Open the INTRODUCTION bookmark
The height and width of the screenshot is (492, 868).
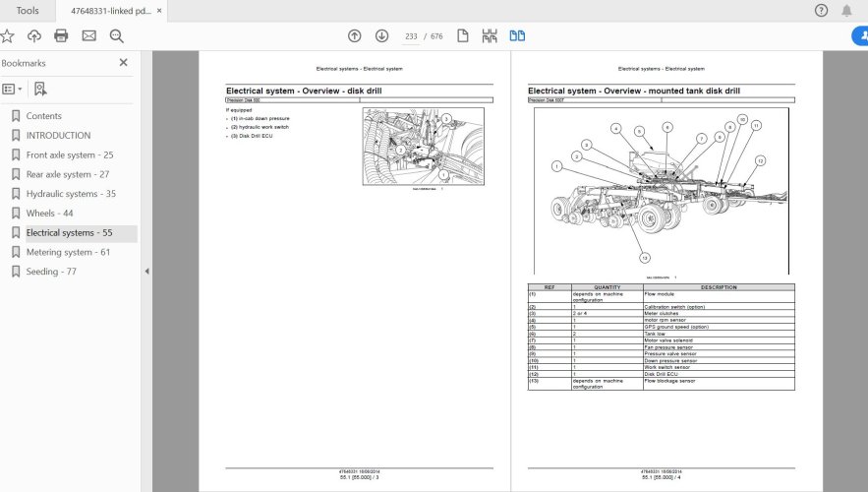click(x=58, y=135)
